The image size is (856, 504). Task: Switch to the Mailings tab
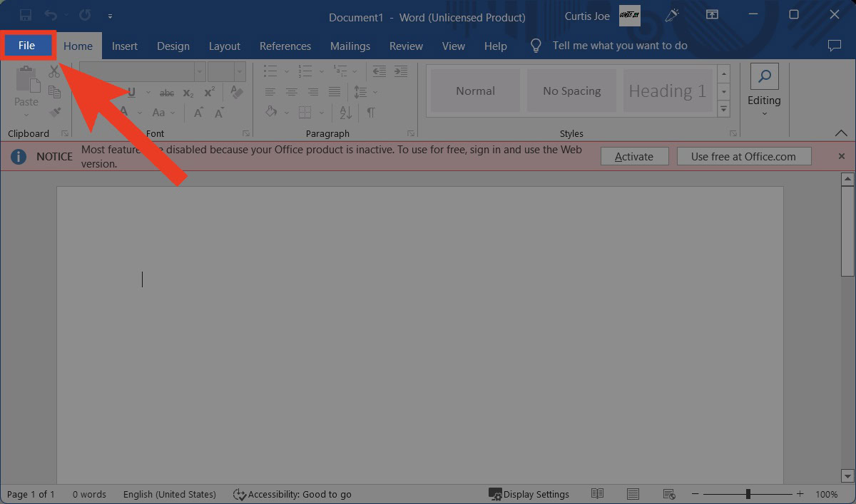pos(350,46)
